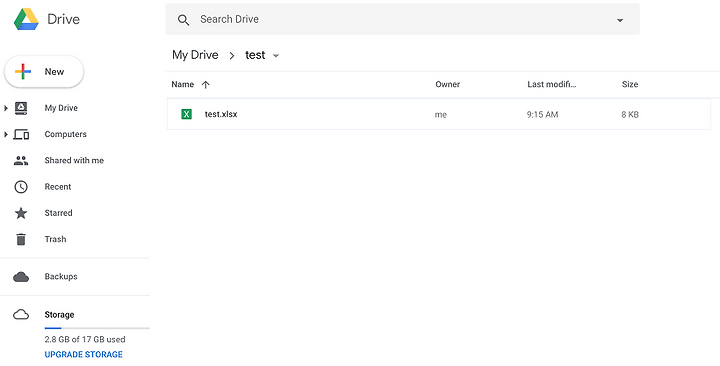Click the Google Drive logo
Viewport: 720px width, 366px height.
pos(26,19)
